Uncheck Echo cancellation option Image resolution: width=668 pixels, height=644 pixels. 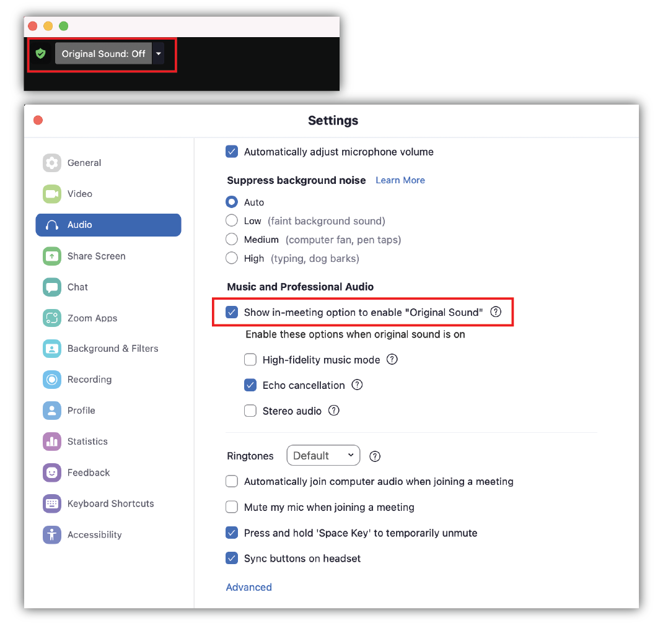click(x=250, y=386)
